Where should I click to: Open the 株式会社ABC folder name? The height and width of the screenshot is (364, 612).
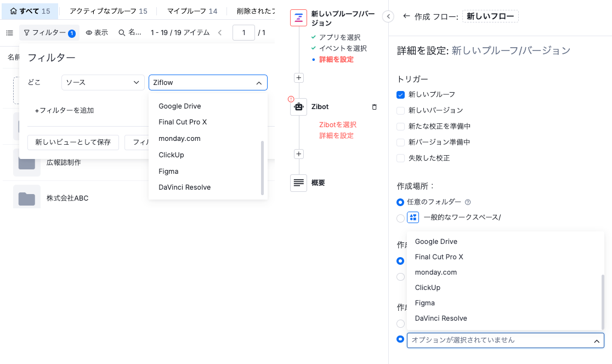pos(67,198)
